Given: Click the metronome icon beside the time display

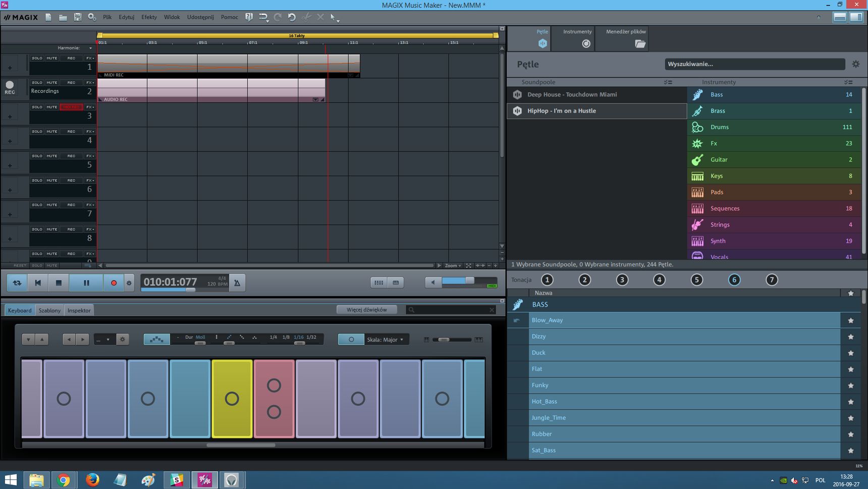Looking at the screenshot, I should [x=237, y=283].
